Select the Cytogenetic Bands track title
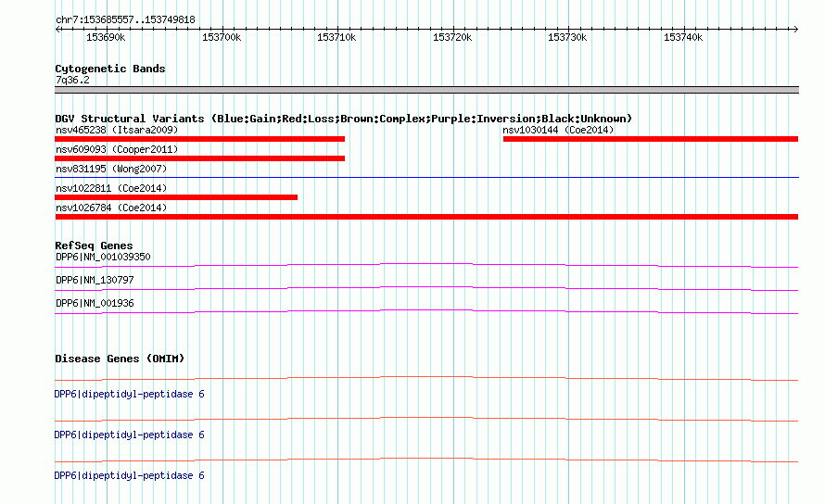825x504 pixels. coord(110,69)
